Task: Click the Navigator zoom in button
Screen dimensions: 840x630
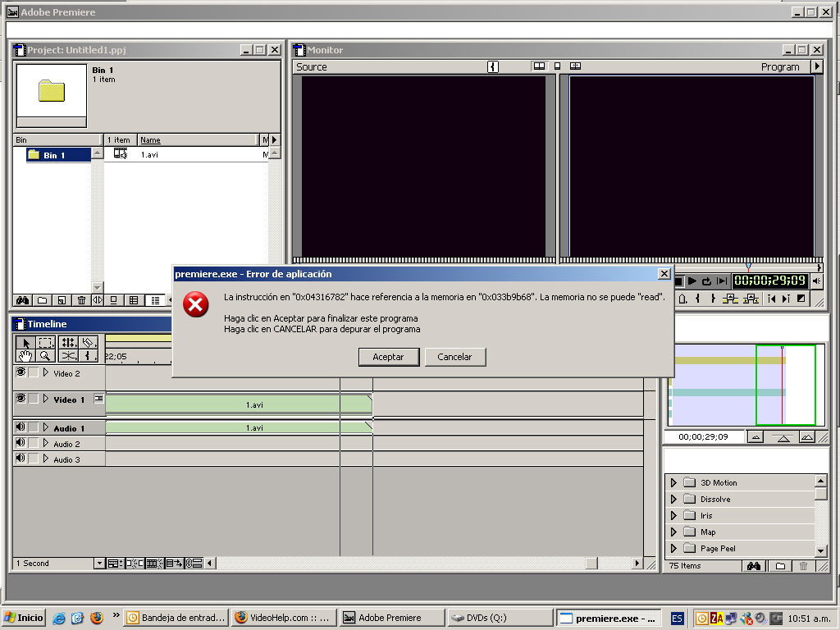Action: (x=807, y=437)
